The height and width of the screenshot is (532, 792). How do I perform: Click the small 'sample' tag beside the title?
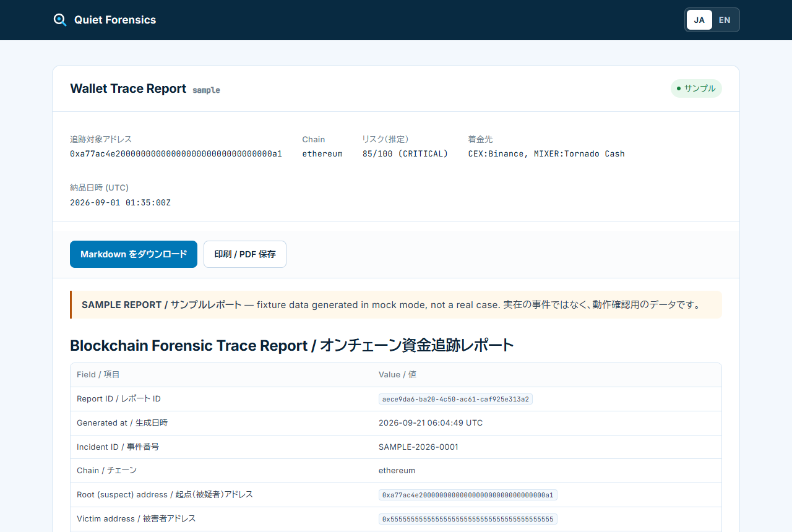point(206,90)
